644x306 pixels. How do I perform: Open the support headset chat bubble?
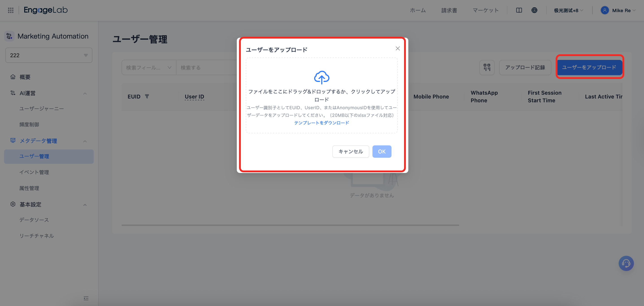pos(626,263)
